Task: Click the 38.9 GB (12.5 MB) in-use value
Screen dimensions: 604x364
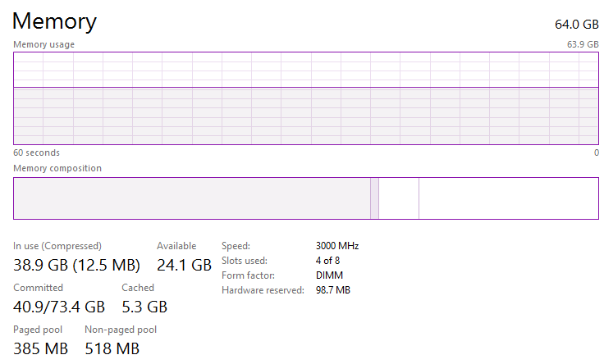Action: (x=77, y=265)
